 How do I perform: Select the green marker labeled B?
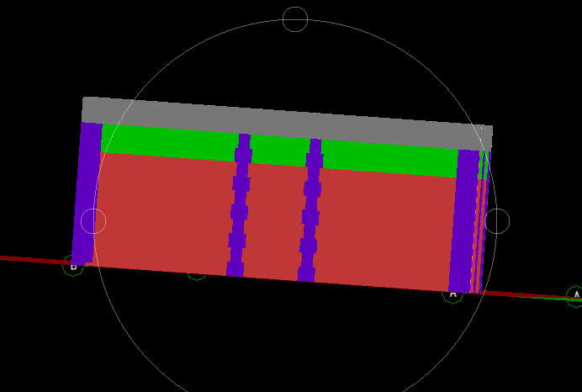point(73,266)
